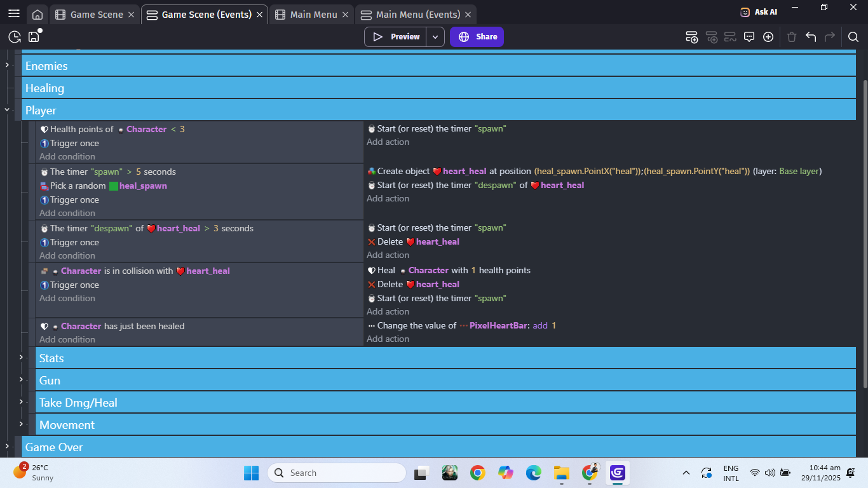Undo the last change
The width and height of the screenshot is (868, 488).
click(811, 37)
